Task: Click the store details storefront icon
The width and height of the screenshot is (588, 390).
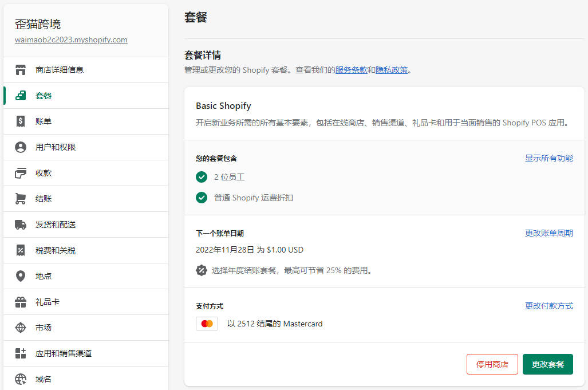Action: tap(21, 70)
